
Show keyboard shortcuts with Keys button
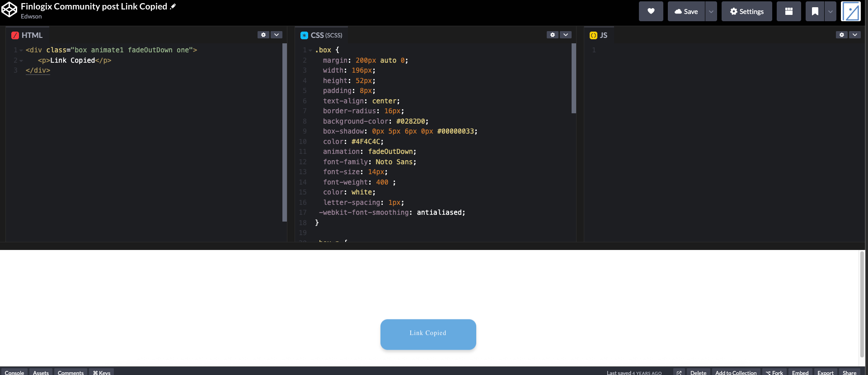pos(102,372)
